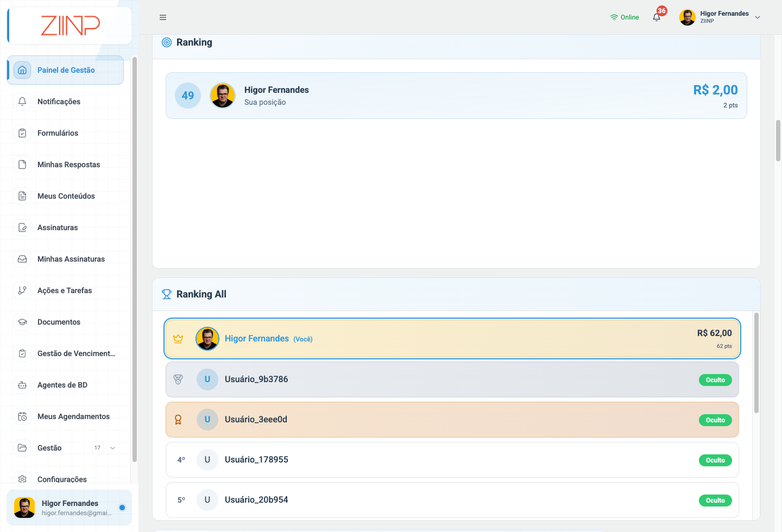
Task: Click the ribbon icon beside Usuário_3eee0d
Action: 178,420
